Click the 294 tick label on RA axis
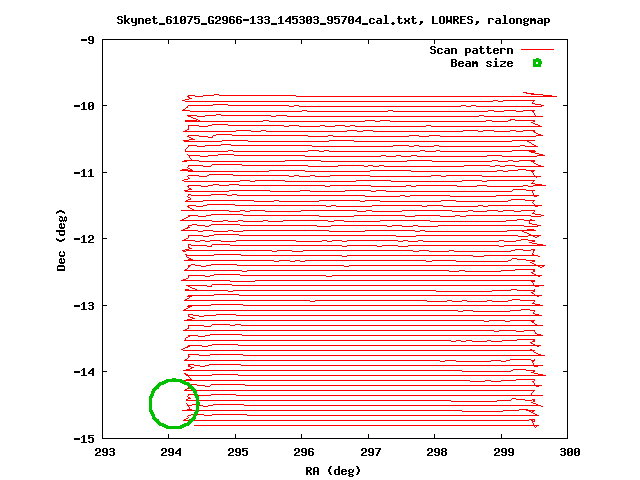This screenshot has height=480, width=640. pyautogui.click(x=170, y=452)
